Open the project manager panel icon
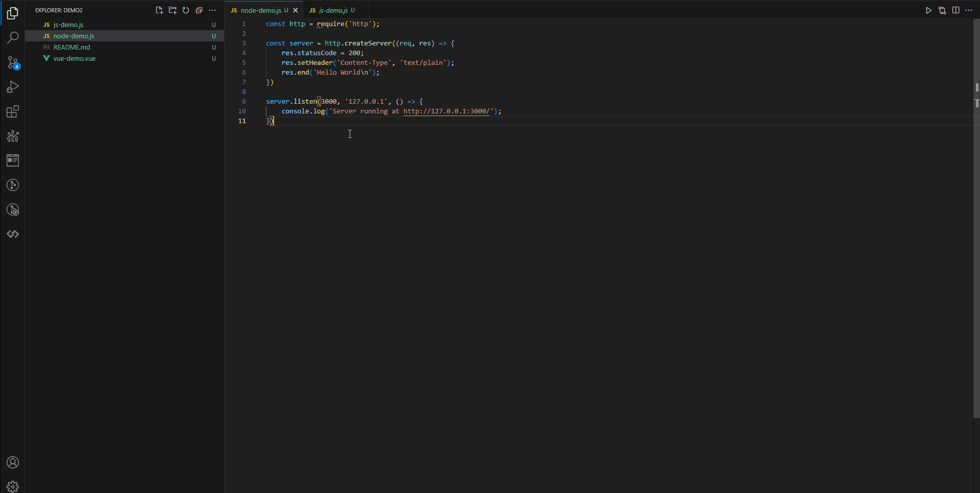Image resolution: width=980 pixels, height=493 pixels. 13,160
